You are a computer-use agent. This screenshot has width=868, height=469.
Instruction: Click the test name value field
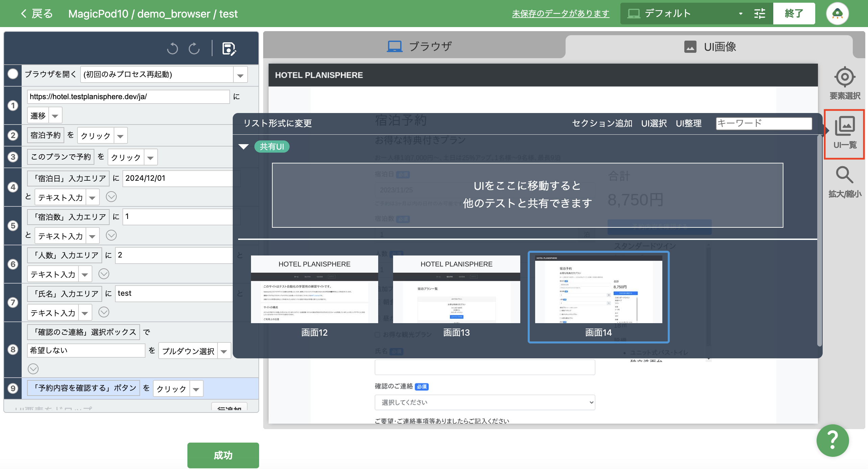[x=174, y=293]
